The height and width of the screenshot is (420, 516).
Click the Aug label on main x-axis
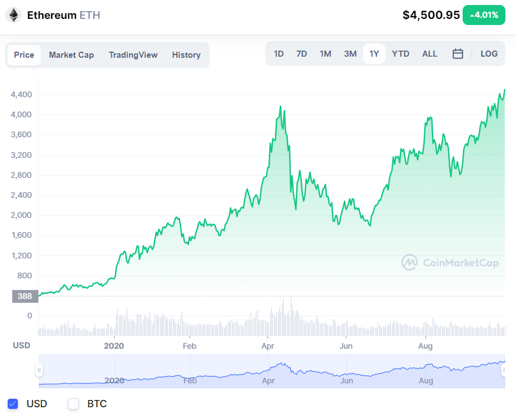[x=425, y=346]
